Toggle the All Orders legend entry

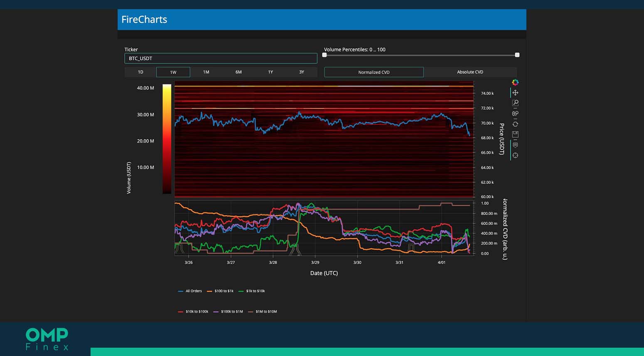[x=190, y=291]
